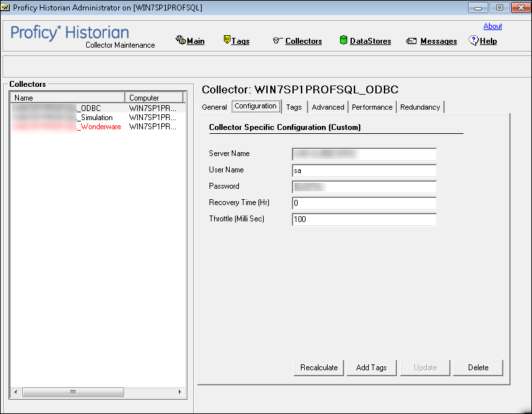Viewport: 532px width, 414px height.
Task: Click the Recovery Time (Hr) field
Action: 364,203
